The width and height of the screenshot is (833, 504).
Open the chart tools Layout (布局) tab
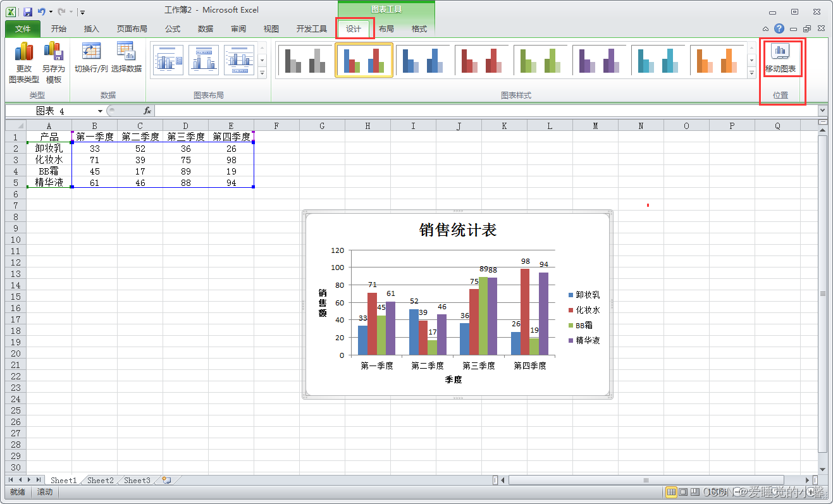tap(386, 28)
